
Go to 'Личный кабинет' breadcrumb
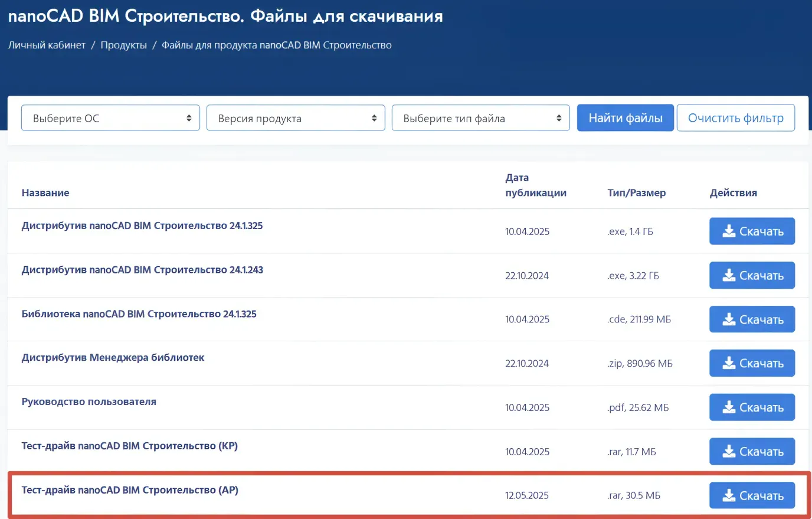point(47,45)
